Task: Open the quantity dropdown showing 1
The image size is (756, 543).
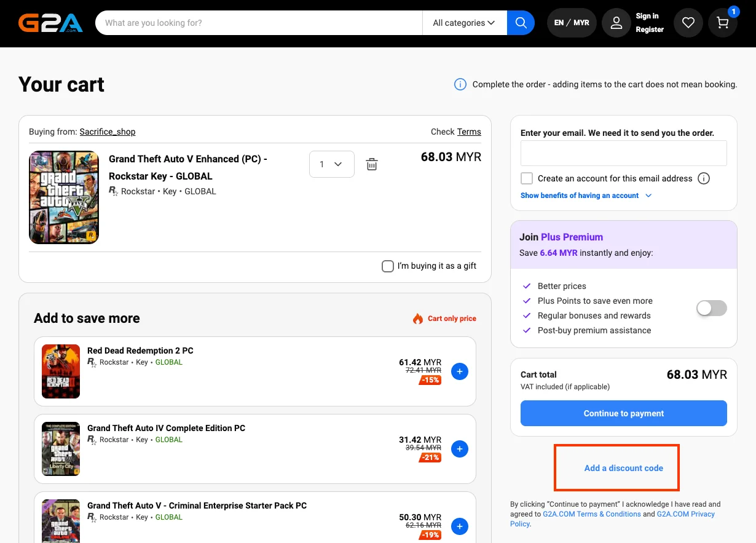Action: click(332, 164)
